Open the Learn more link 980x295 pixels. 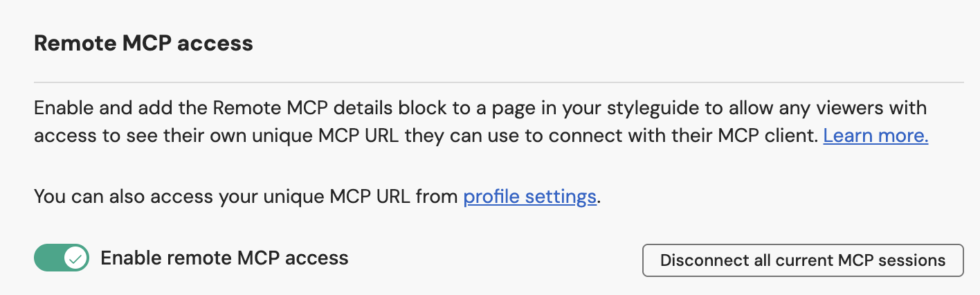pyautogui.click(x=875, y=136)
